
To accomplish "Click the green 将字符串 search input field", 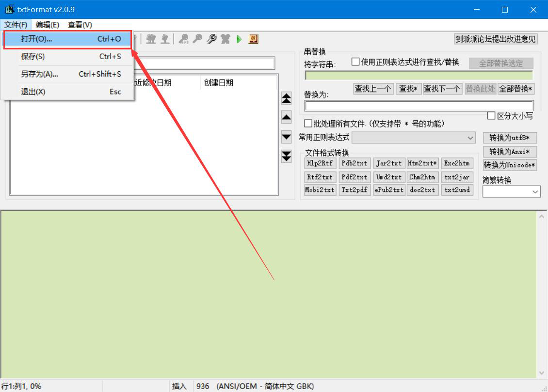I will pyautogui.click(x=419, y=76).
